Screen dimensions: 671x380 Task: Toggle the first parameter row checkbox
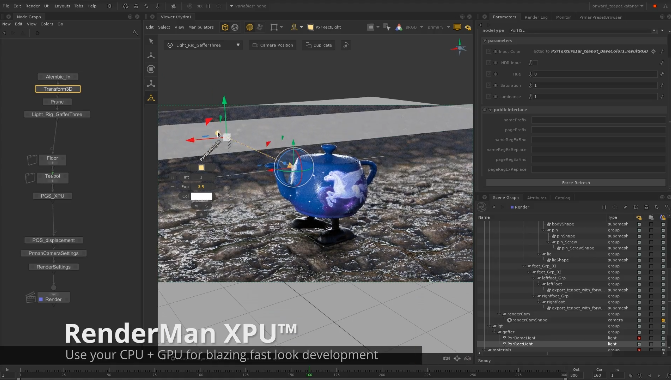point(488,51)
